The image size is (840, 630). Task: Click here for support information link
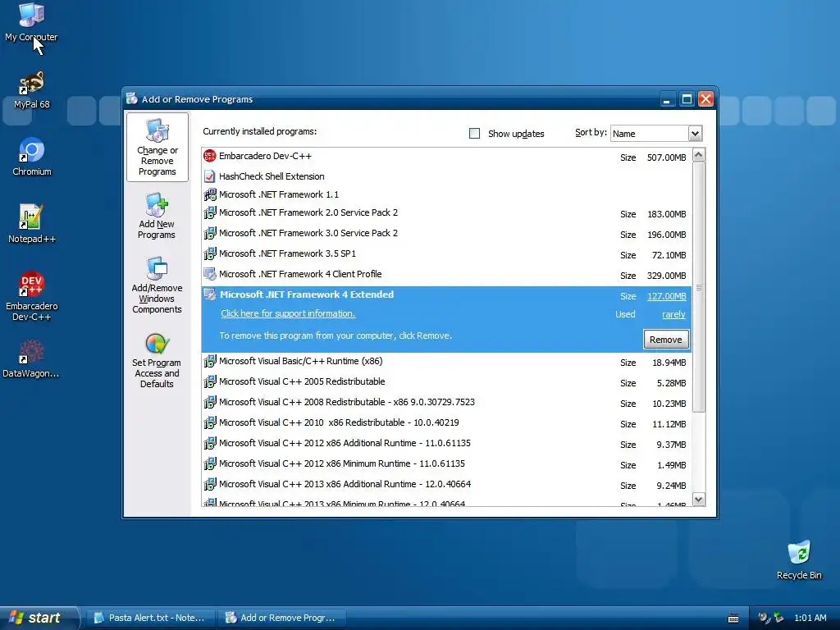(288, 313)
